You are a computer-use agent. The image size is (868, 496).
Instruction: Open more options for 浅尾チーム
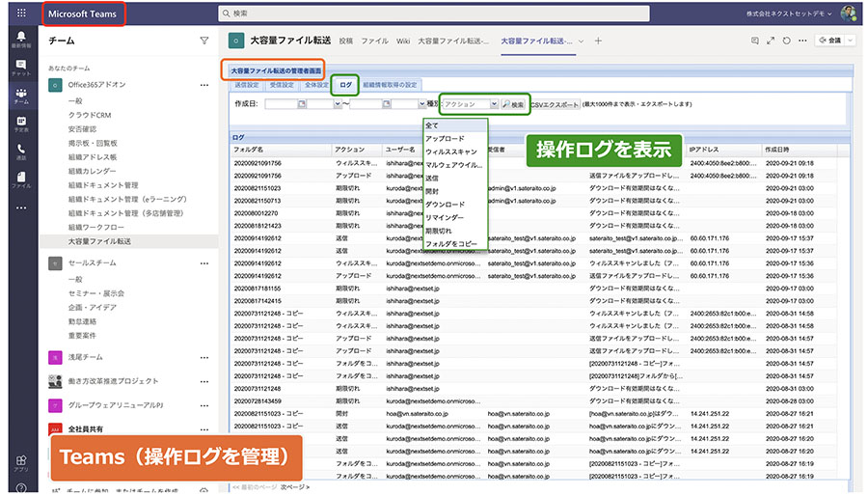(204, 358)
